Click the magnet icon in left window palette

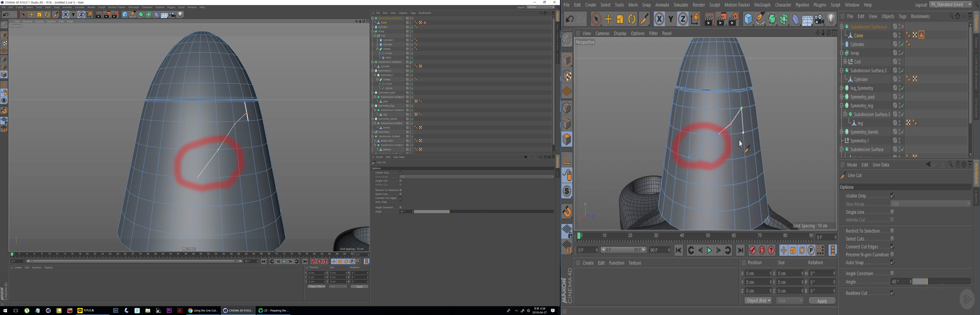[4, 111]
